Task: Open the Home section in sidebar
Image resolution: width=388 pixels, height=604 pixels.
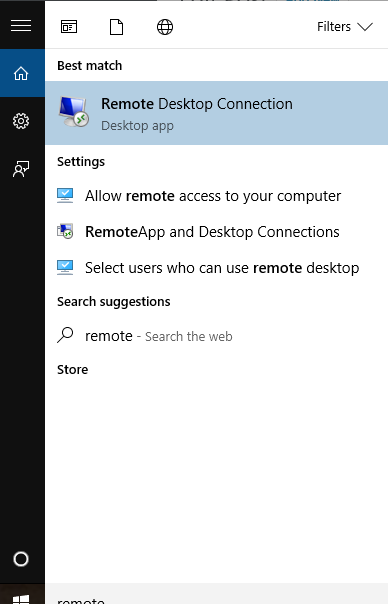Action: 21,73
